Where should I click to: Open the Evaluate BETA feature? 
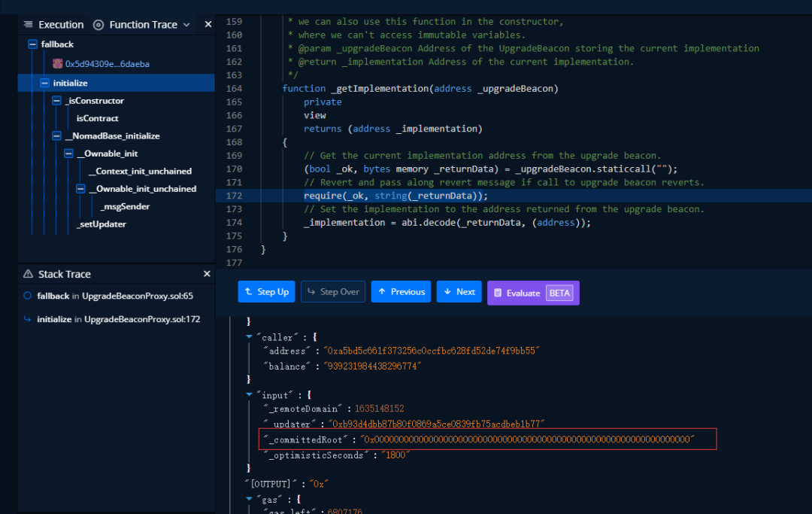click(x=533, y=293)
